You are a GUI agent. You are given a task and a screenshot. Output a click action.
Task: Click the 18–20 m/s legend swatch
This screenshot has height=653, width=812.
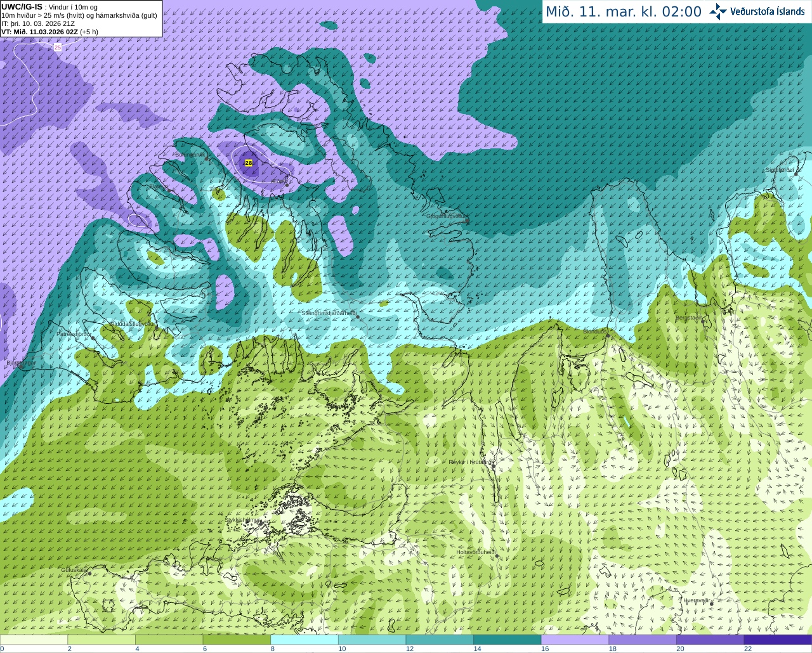(x=643, y=640)
